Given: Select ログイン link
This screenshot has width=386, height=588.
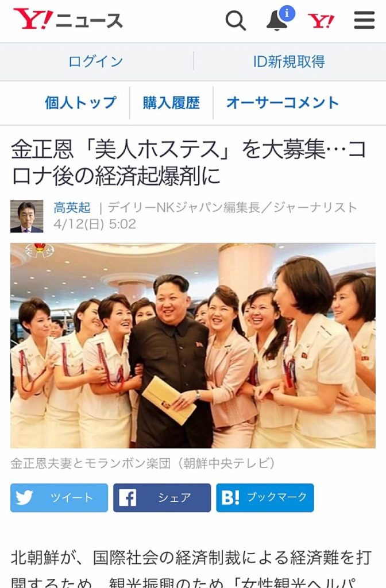Looking at the screenshot, I should click(96, 61).
